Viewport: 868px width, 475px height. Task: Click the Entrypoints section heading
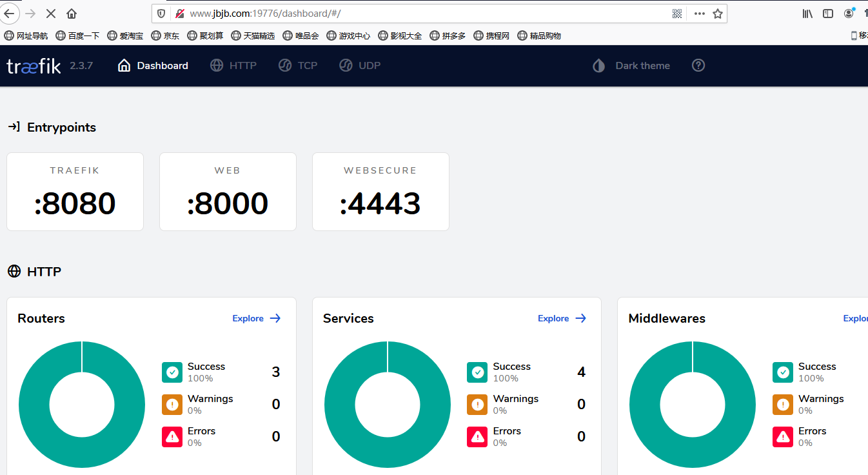[52, 127]
